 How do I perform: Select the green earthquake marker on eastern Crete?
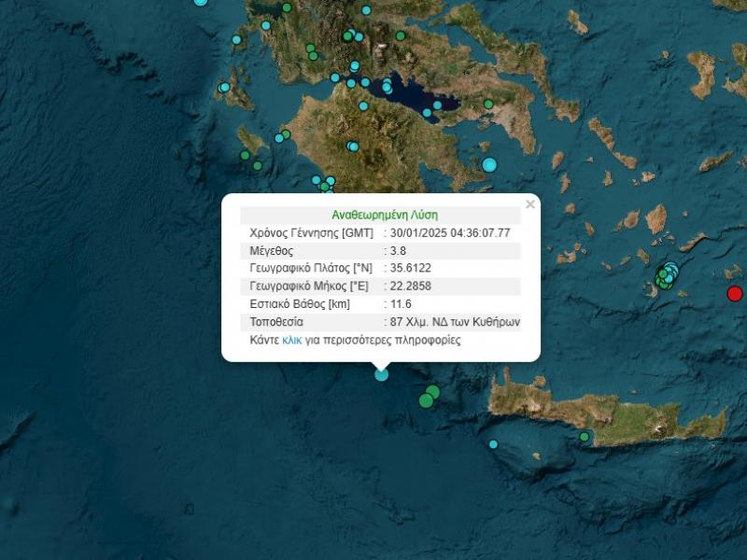coord(585,437)
